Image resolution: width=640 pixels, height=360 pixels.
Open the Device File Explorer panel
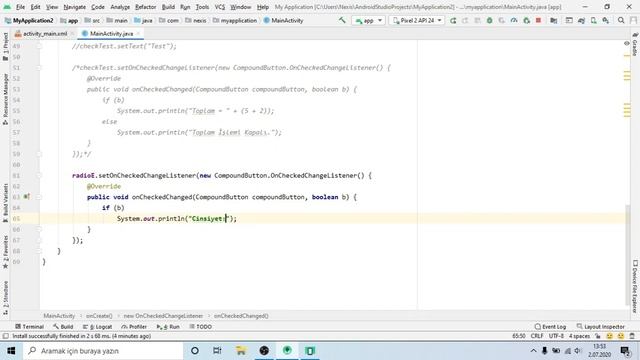(635, 286)
